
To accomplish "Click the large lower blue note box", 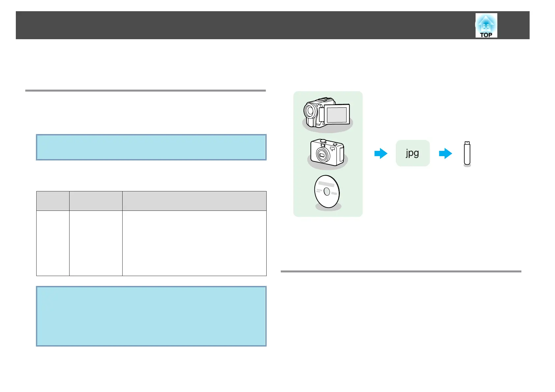I will point(151,316).
